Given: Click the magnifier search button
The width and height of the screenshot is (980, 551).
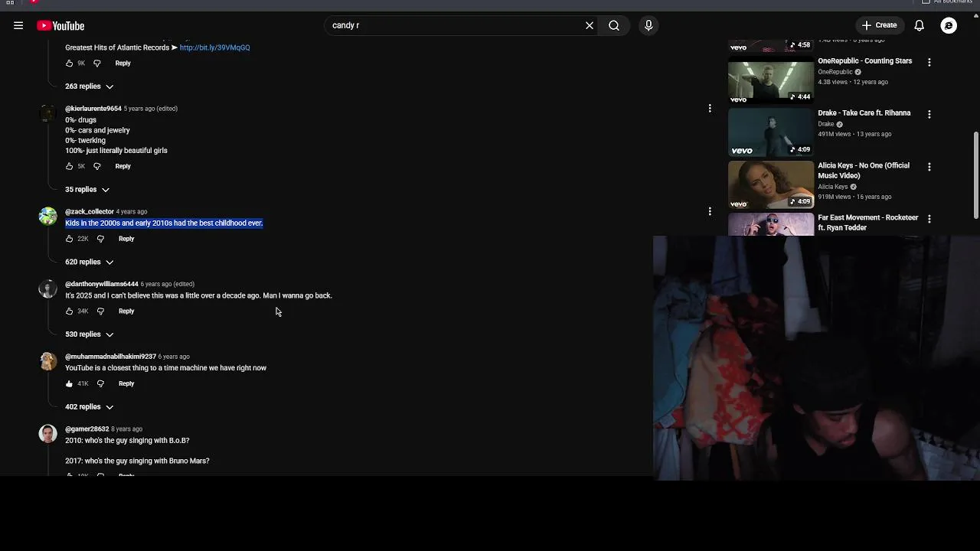Looking at the screenshot, I should pyautogui.click(x=614, y=25).
